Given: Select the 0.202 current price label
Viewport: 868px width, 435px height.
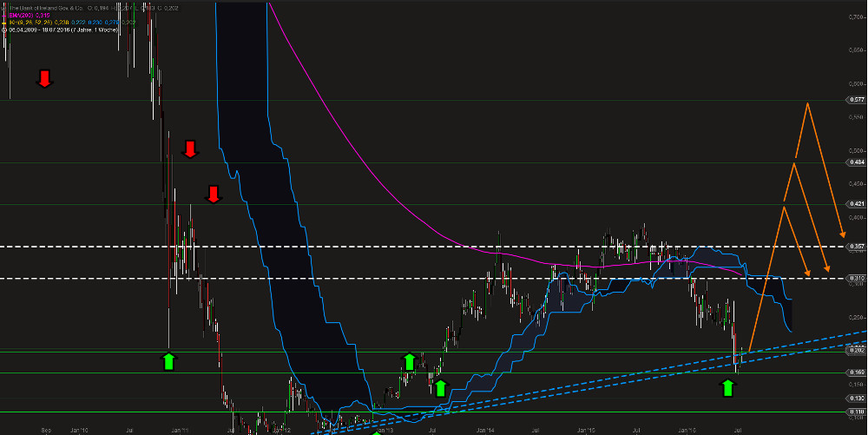Looking at the screenshot, I should (856, 350).
